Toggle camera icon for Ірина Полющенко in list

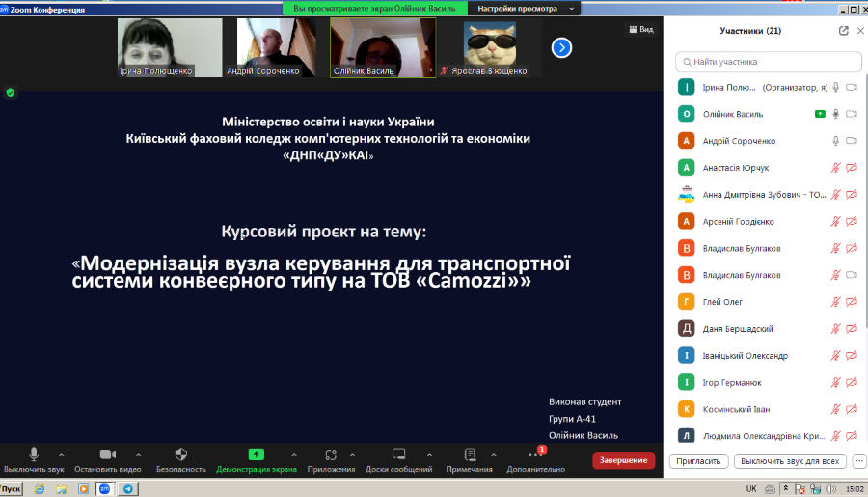(852, 87)
